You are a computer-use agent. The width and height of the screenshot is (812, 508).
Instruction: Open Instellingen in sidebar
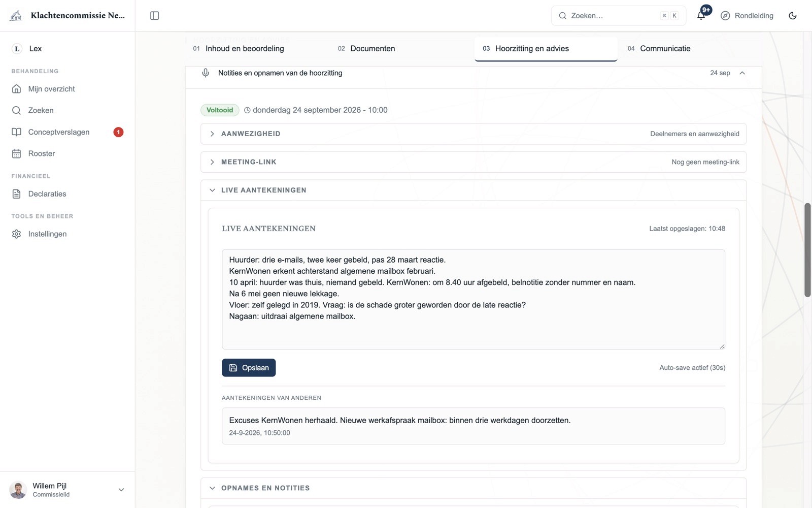pos(67,234)
